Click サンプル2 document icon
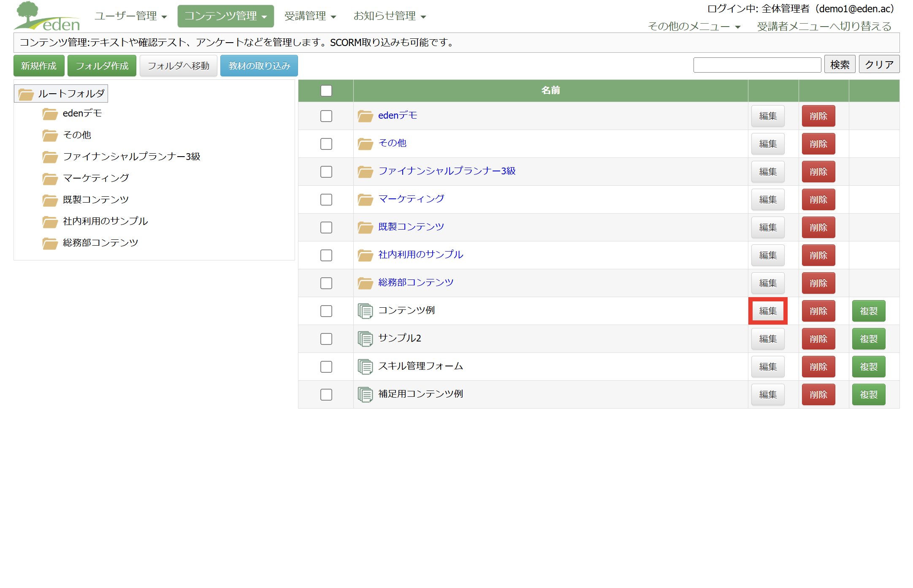The image size is (913, 588). click(365, 339)
